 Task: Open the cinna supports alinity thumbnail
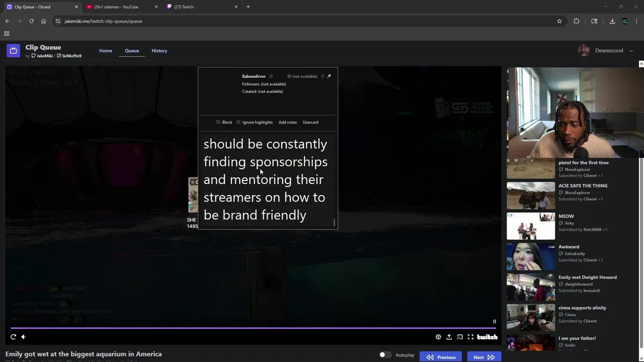coord(531,318)
